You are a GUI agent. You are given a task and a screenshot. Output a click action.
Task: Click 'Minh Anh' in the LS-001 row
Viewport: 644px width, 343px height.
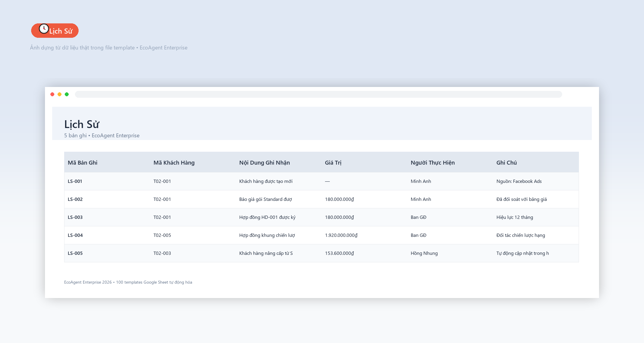pyautogui.click(x=421, y=181)
